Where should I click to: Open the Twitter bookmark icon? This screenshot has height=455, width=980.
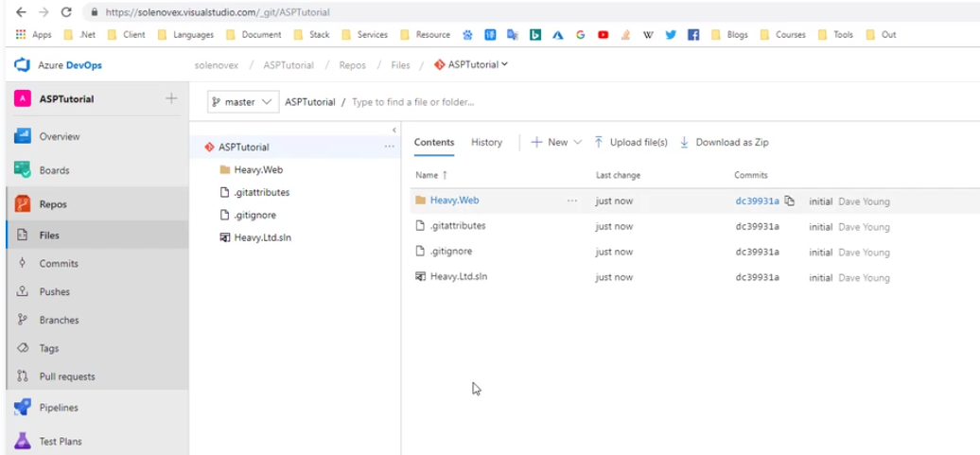pyautogui.click(x=671, y=35)
